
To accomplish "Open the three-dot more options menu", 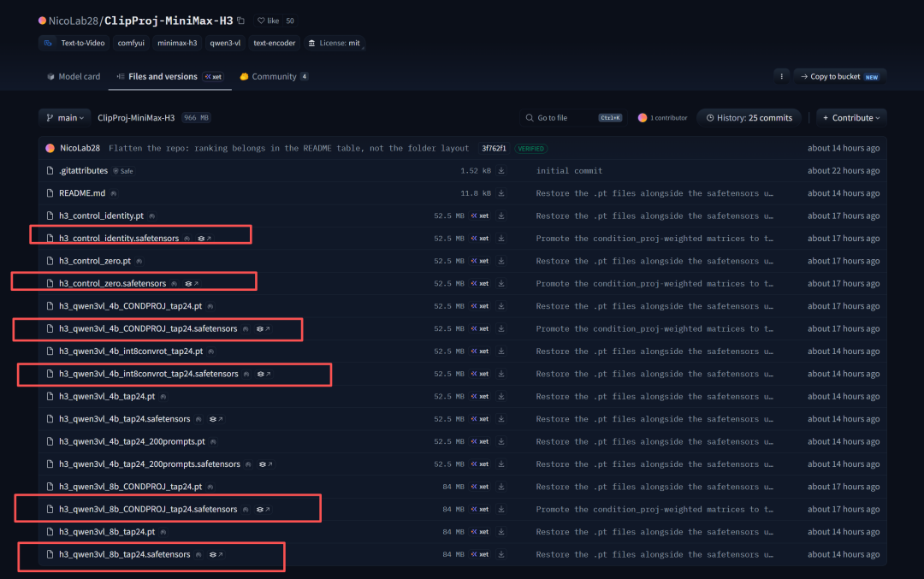I will pyautogui.click(x=781, y=77).
